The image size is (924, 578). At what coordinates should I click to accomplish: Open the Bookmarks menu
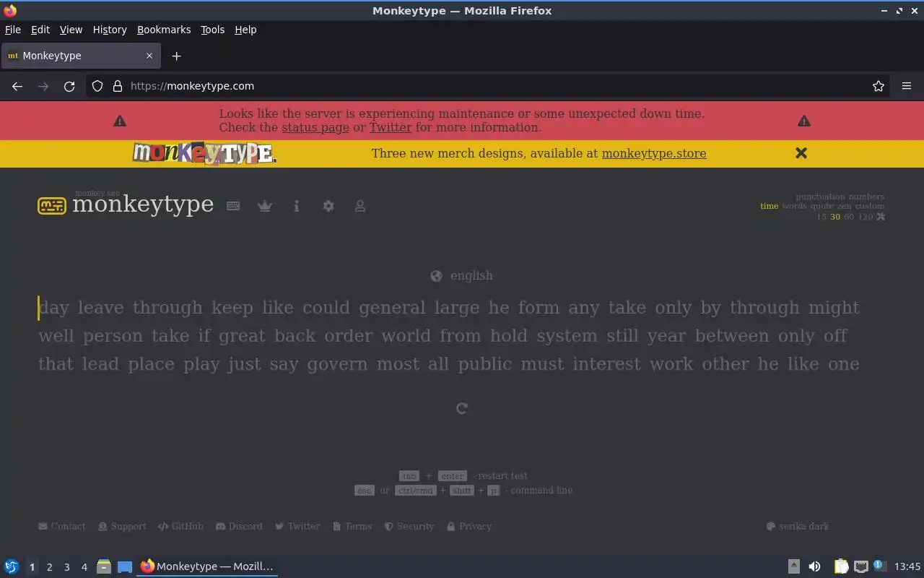(x=164, y=30)
